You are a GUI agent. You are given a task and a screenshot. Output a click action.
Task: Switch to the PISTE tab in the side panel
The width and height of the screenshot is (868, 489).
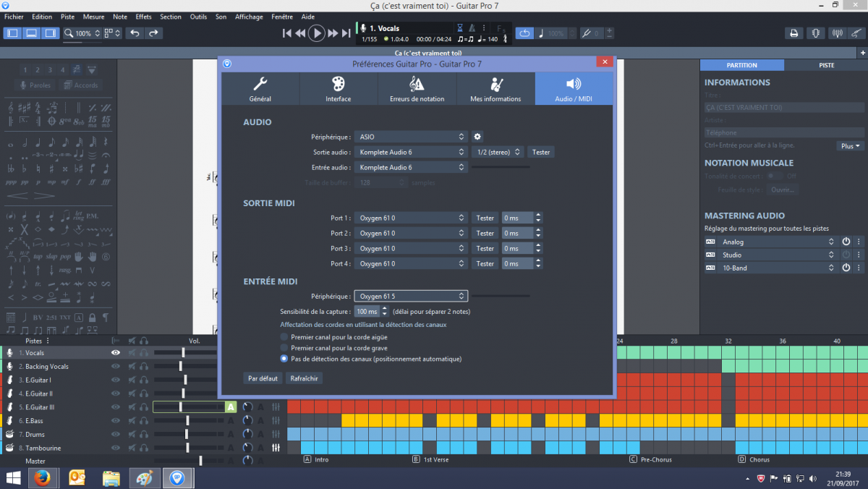pos(826,65)
